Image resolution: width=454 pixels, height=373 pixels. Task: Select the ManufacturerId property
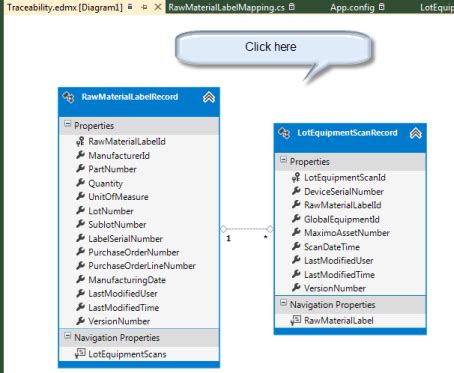tap(119, 155)
